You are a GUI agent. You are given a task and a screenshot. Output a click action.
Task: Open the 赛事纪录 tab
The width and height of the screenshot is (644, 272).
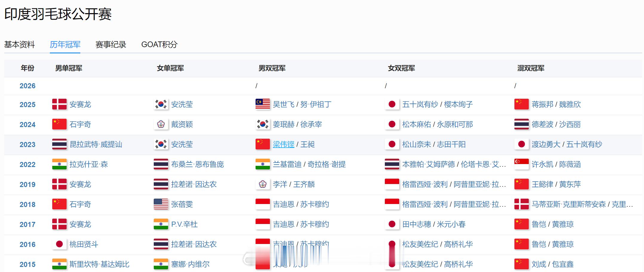pyautogui.click(x=111, y=44)
